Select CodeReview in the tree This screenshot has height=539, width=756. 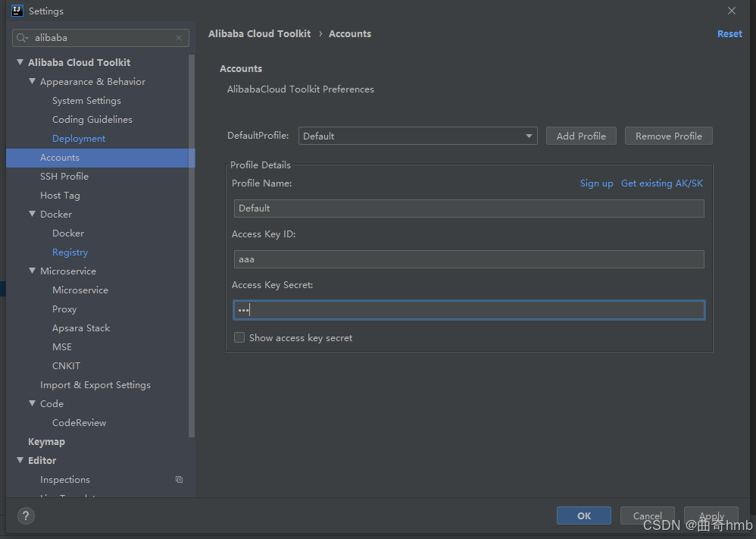[x=79, y=423]
